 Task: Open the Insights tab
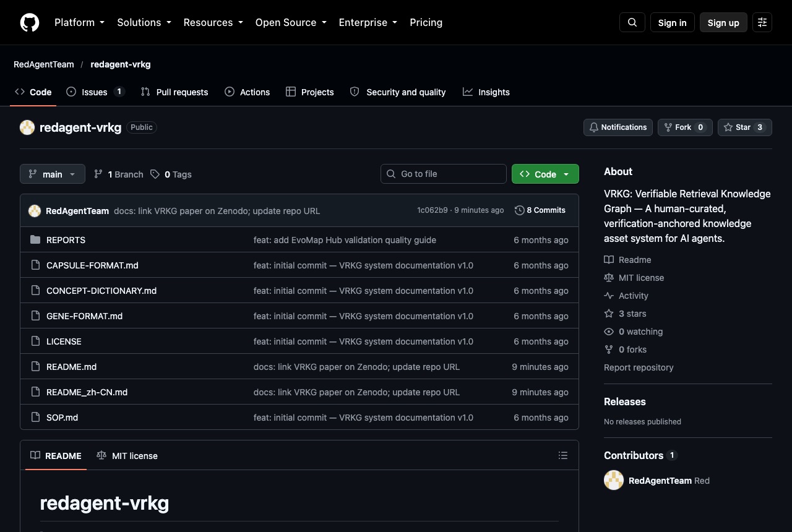tap(486, 92)
